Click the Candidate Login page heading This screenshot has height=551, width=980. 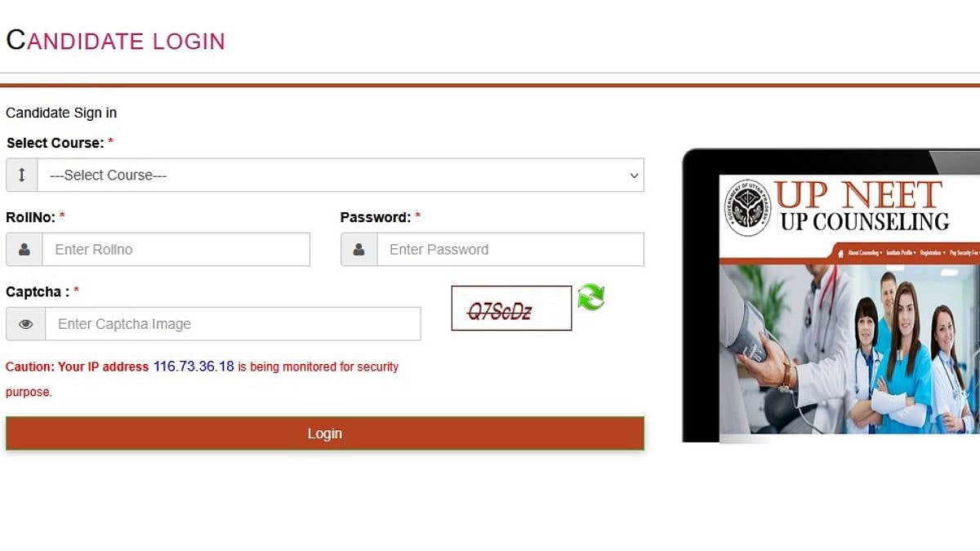coord(115,40)
